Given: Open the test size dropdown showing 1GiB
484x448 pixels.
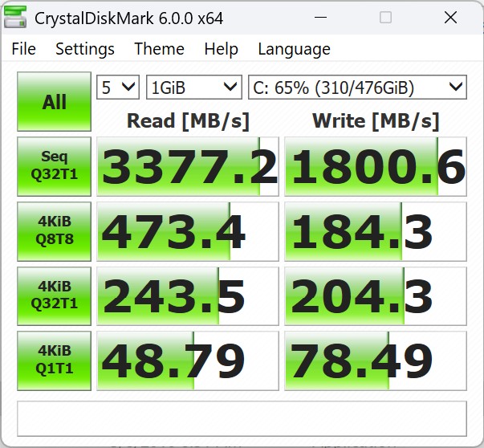Looking at the screenshot, I should [194, 87].
